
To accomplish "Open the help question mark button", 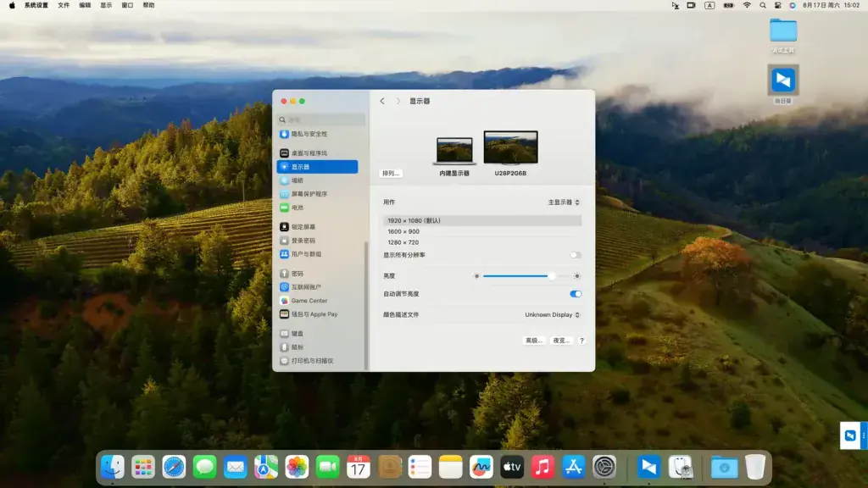I will click(581, 341).
